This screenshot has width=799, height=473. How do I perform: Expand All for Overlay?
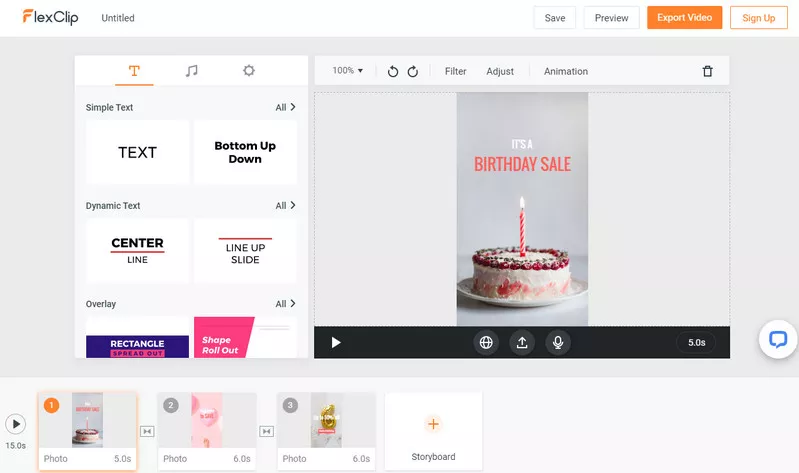(x=285, y=304)
